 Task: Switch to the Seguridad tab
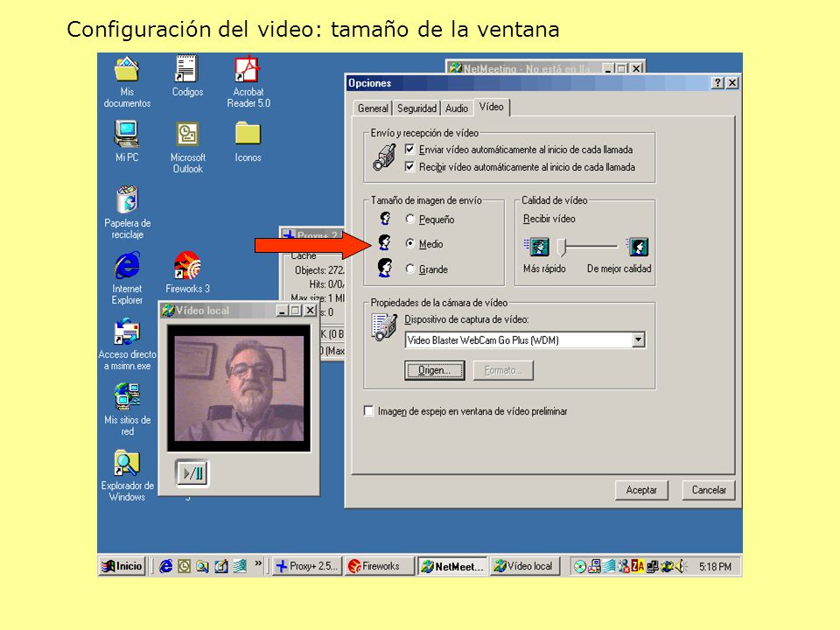pos(416,108)
